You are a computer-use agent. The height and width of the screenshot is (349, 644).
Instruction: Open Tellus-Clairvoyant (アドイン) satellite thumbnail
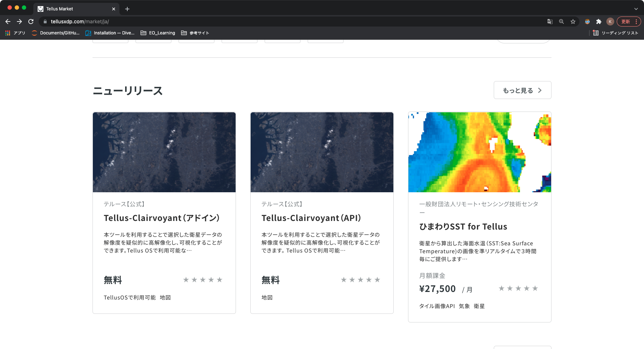[x=164, y=152]
